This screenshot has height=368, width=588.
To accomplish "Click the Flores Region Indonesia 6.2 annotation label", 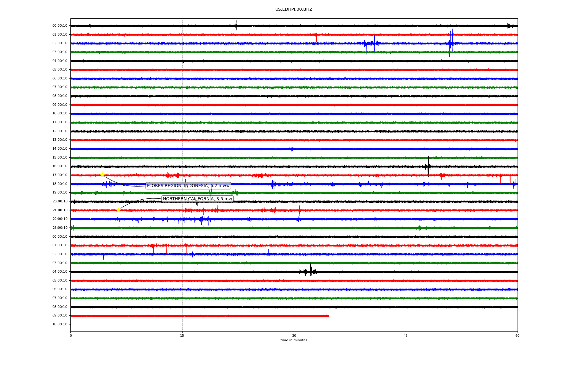I will pos(188,186).
